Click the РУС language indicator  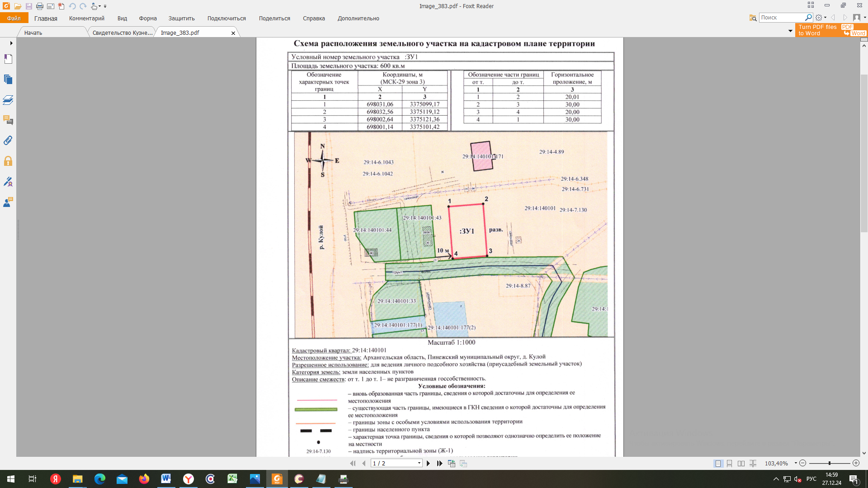811,479
